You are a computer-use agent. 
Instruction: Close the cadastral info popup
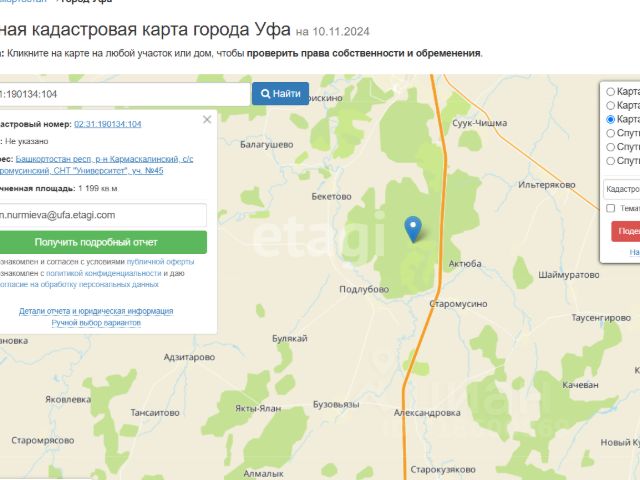[x=207, y=119]
